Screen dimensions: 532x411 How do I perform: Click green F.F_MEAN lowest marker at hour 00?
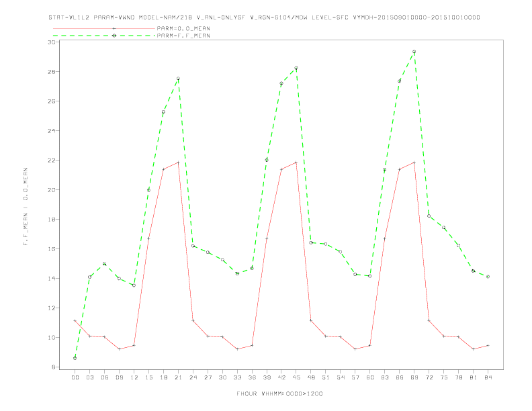pos(75,358)
